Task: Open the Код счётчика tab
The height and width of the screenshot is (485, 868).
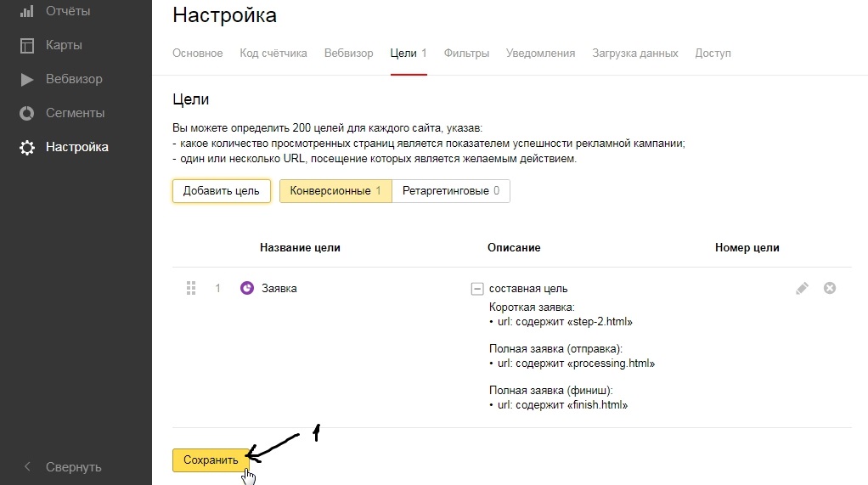Action: (x=273, y=53)
